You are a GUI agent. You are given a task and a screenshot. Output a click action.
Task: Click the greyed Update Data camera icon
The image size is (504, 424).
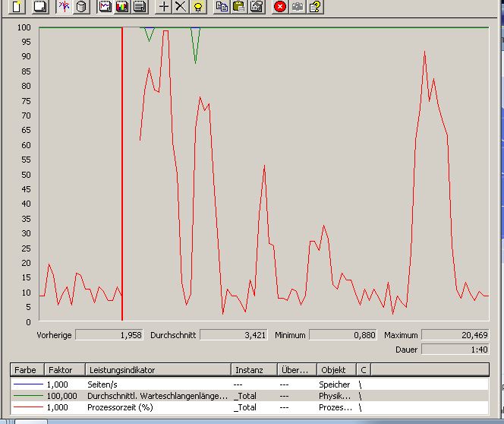298,6
